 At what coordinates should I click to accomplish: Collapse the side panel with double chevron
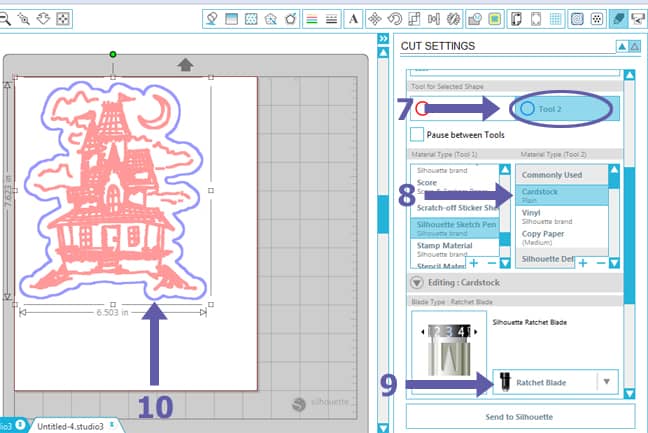[384, 38]
